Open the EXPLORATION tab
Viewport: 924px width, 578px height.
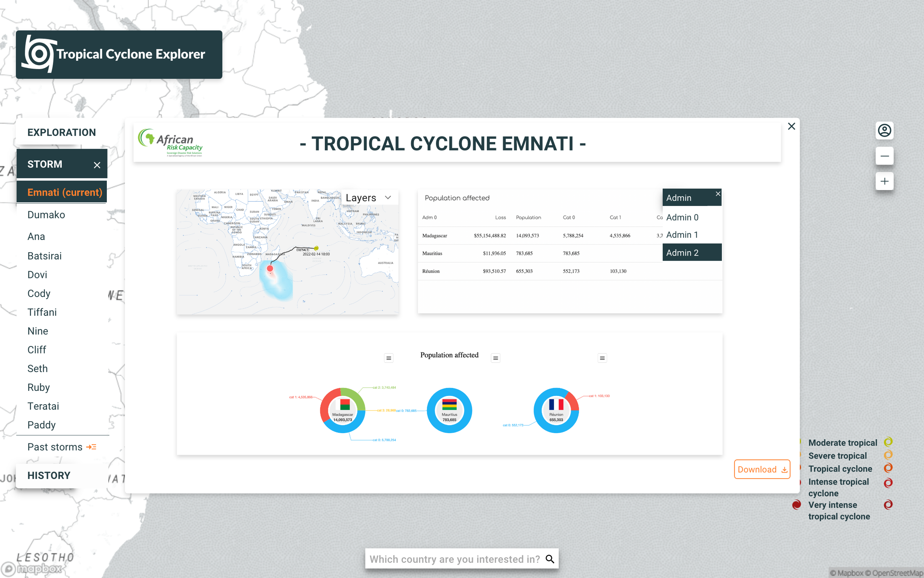[61, 132]
